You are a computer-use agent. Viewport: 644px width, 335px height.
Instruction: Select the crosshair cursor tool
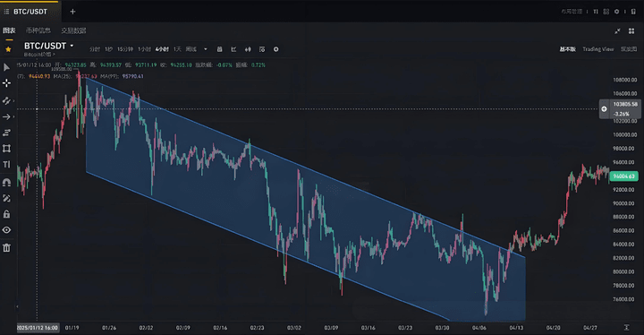(6, 83)
